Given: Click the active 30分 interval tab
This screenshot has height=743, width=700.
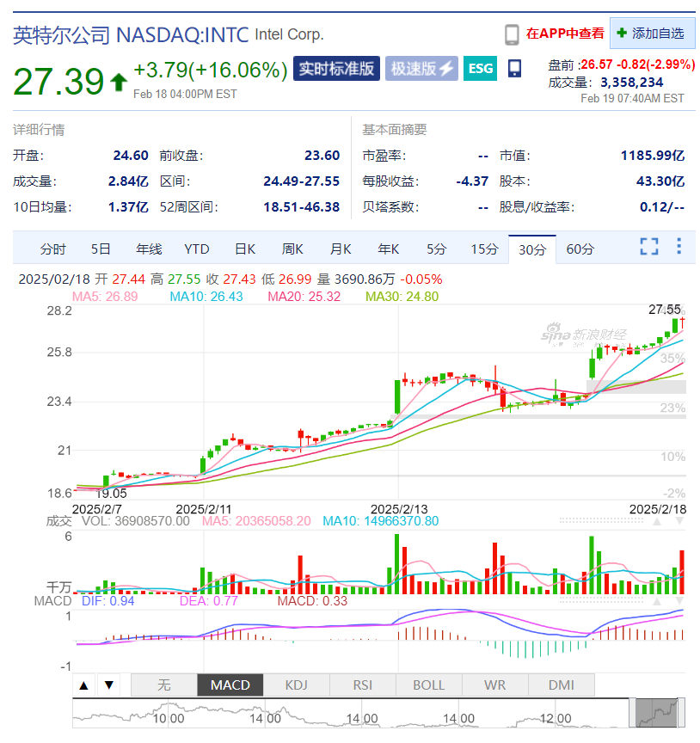Looking at the screenshot, I should point(532,249).
